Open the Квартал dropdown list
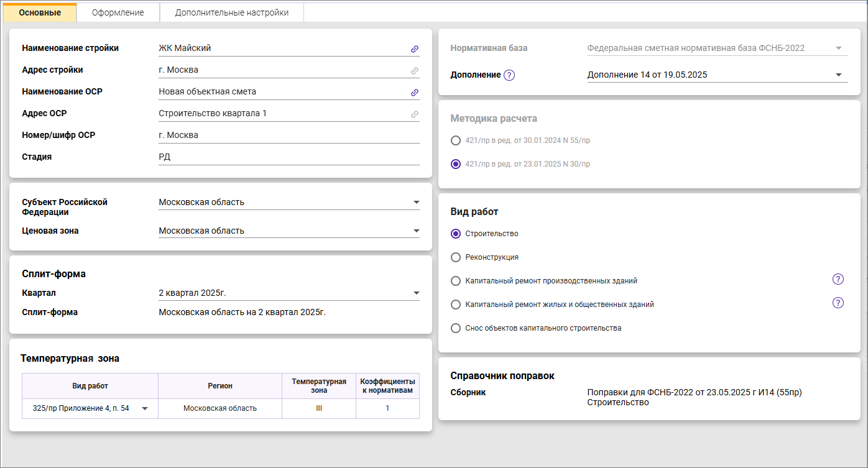The width and height of the screenshot is (868, 468). point(416,293)
